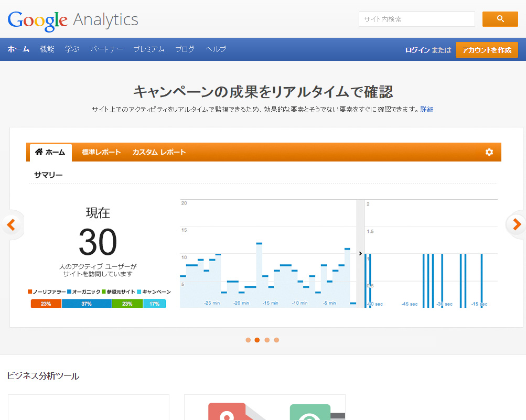Click the -45 sec axis label
526x420 pixels.
410,304
